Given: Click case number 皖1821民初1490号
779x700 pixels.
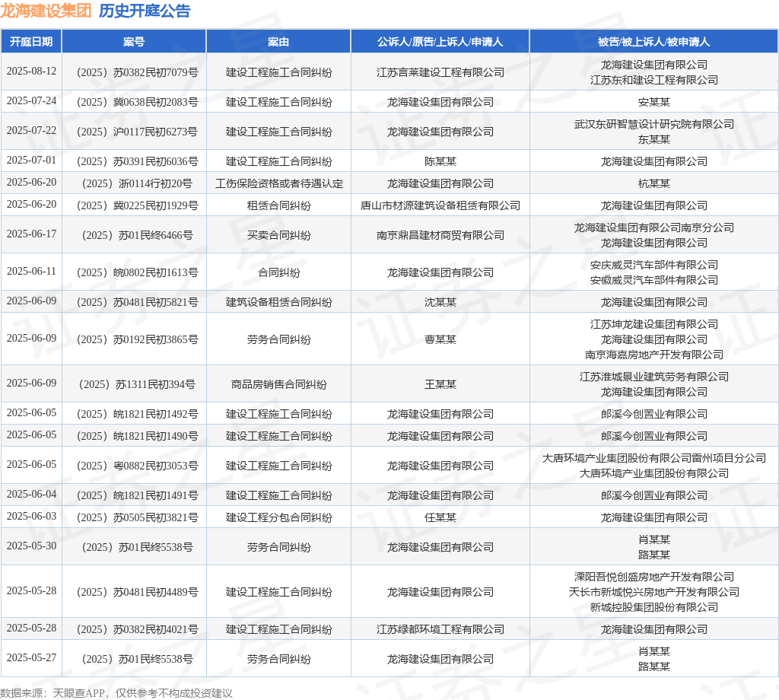Looking at the screenshot, I should tap(137, 436).
